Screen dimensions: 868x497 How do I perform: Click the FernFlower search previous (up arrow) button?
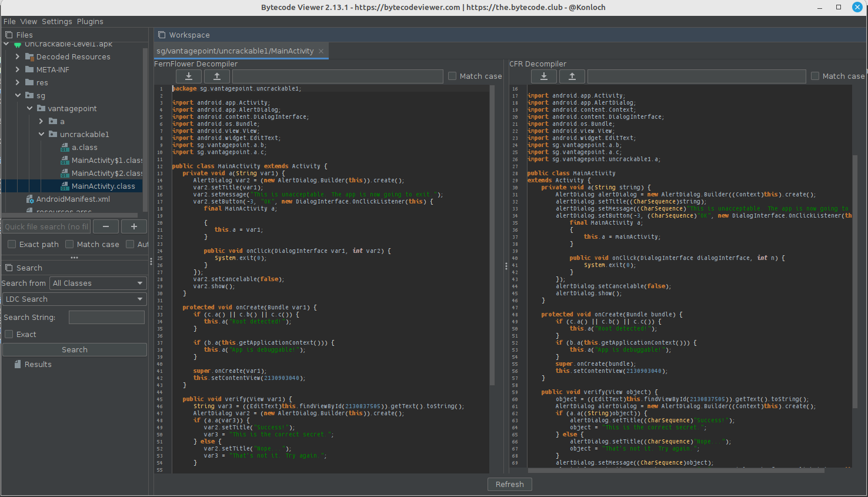pyautogui.click(x=217, y=76)
